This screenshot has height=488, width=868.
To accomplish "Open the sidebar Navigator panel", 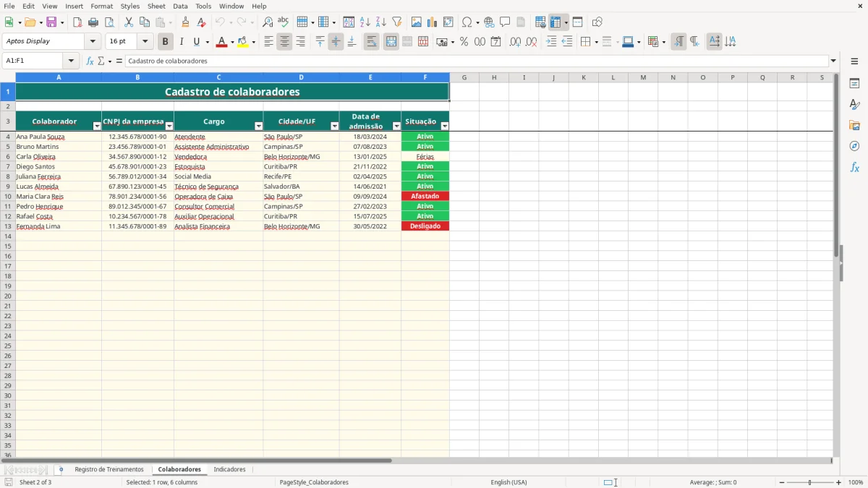I will point(854,146).
